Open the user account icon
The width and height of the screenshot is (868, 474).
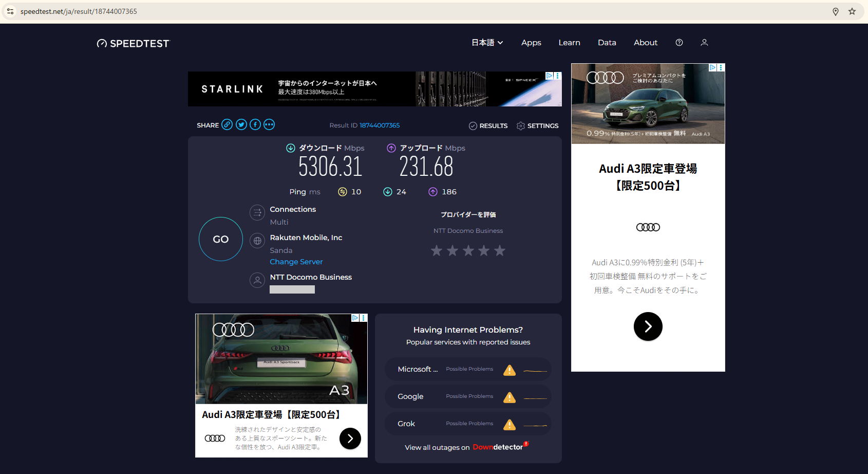704,43
